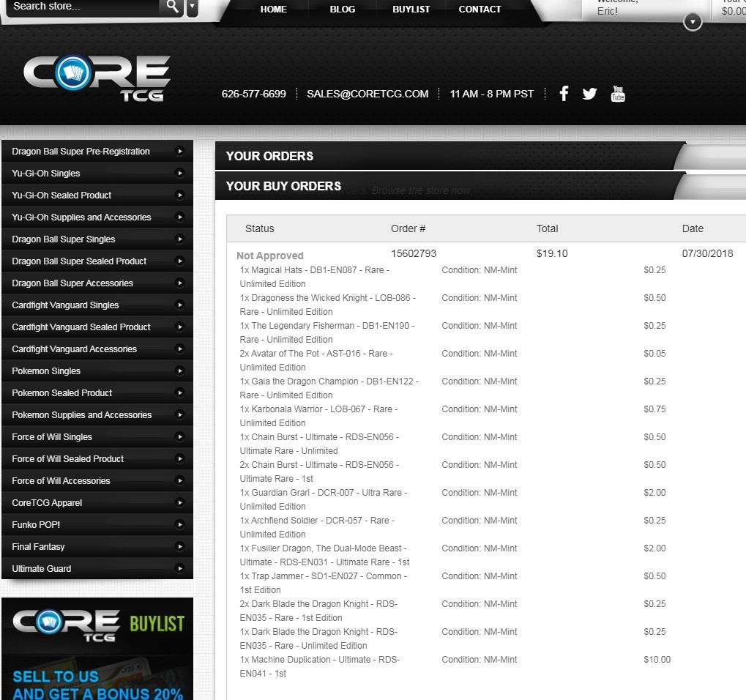746x700 pixels.
Task: Click the CoreTCG Apparel arrow icon
Action: [180, 502]
